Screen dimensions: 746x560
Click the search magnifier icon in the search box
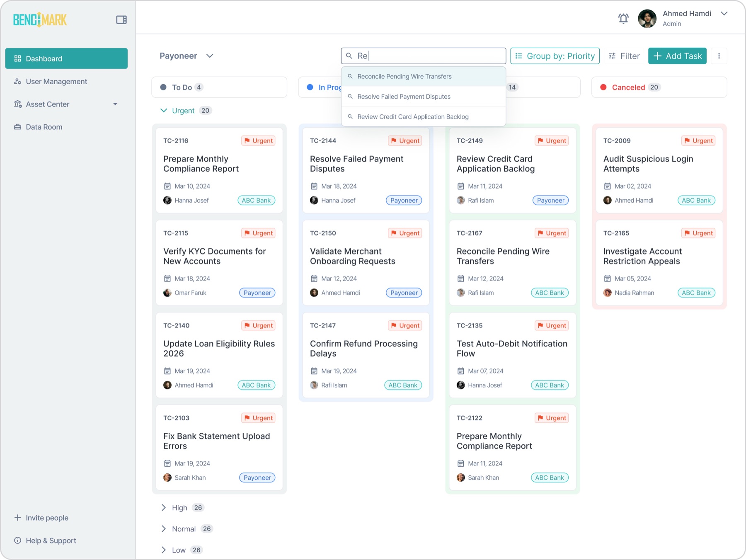[x=349, y=56]
